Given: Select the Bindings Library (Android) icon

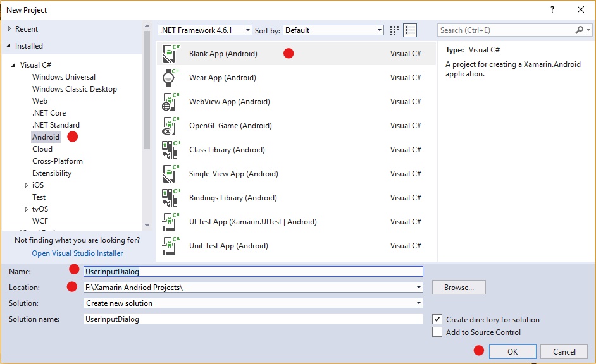Looking at the screenshot, I should (171, 198).
